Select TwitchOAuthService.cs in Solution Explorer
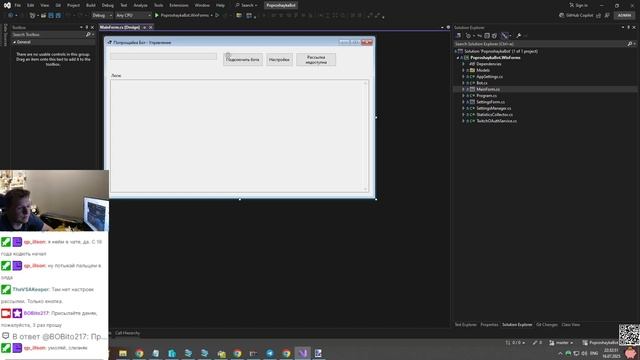 coord(496,121)
